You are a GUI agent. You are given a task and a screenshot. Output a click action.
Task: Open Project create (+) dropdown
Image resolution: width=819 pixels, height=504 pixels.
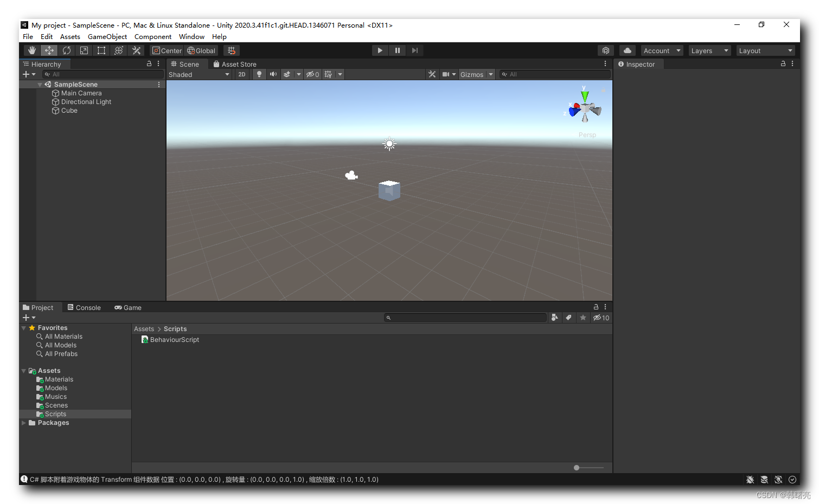click(29, 318)
